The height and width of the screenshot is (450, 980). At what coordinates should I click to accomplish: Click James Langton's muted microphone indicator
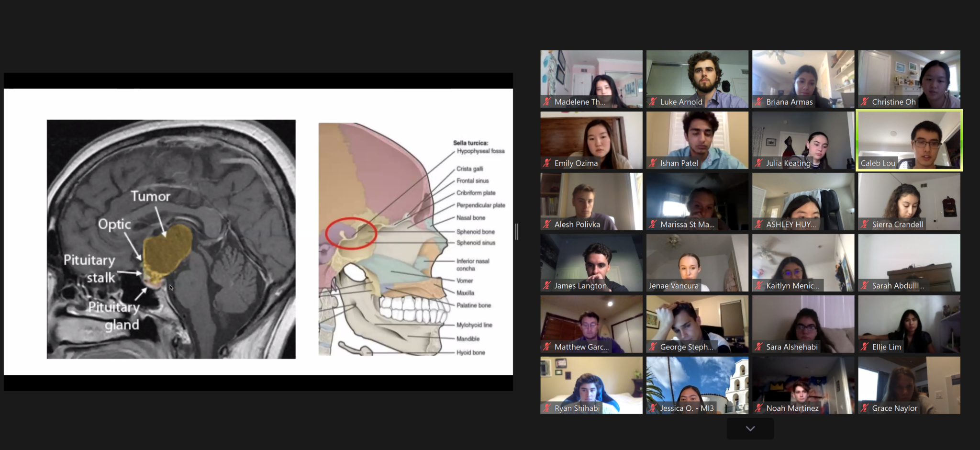pyautogui.click(x=547, y=285)
